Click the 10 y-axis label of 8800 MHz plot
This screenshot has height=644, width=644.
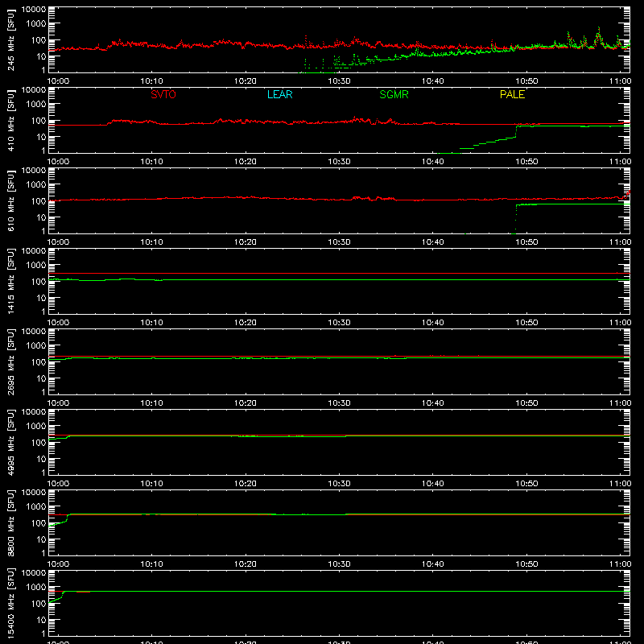[42, 539]
